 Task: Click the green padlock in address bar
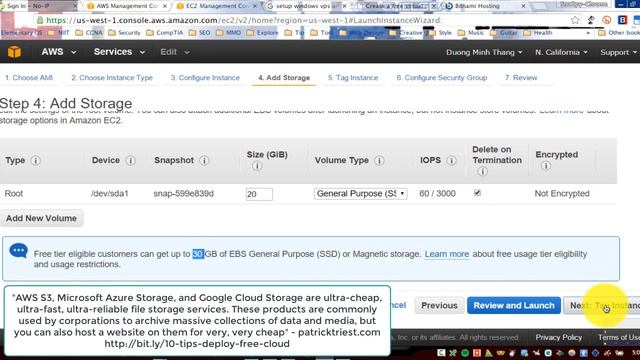tap(40, 20)
